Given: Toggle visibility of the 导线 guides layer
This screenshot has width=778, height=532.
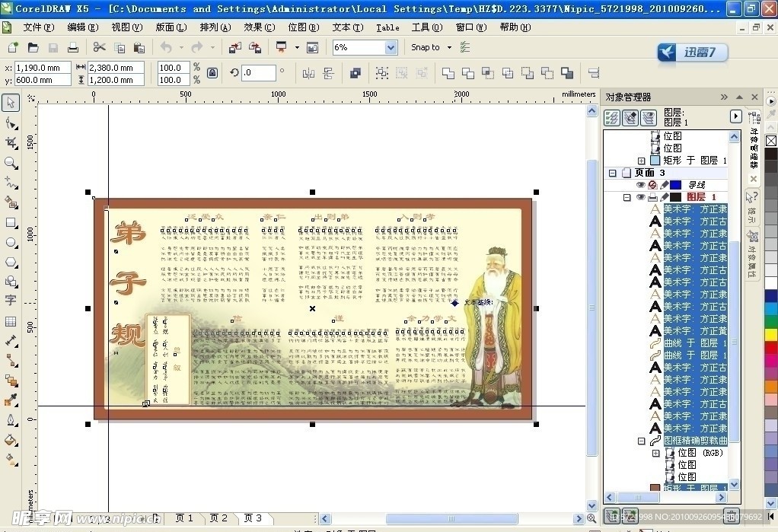Looking at the screenshot, I should [x=640, y=185].
